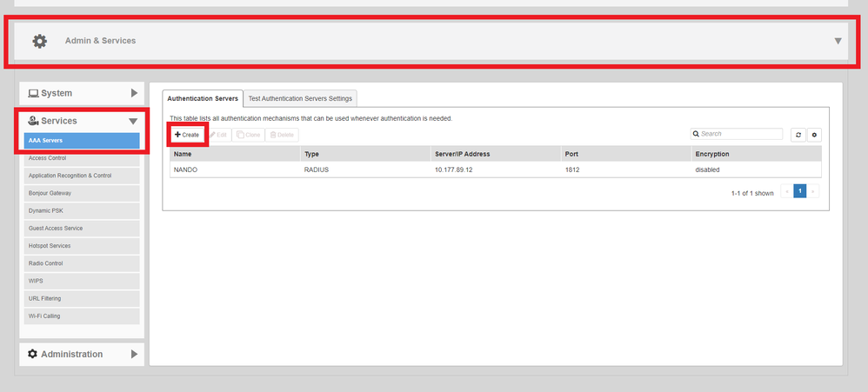Switch to Test Authentication Servers Settings tab

pyautogui.click(x=300, y=98)
